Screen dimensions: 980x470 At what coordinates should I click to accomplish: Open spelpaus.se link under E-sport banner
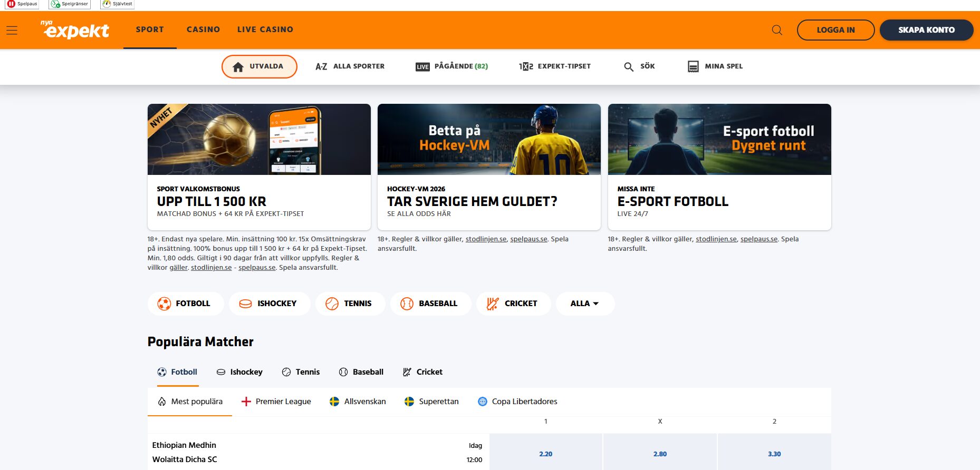point(758,239)
